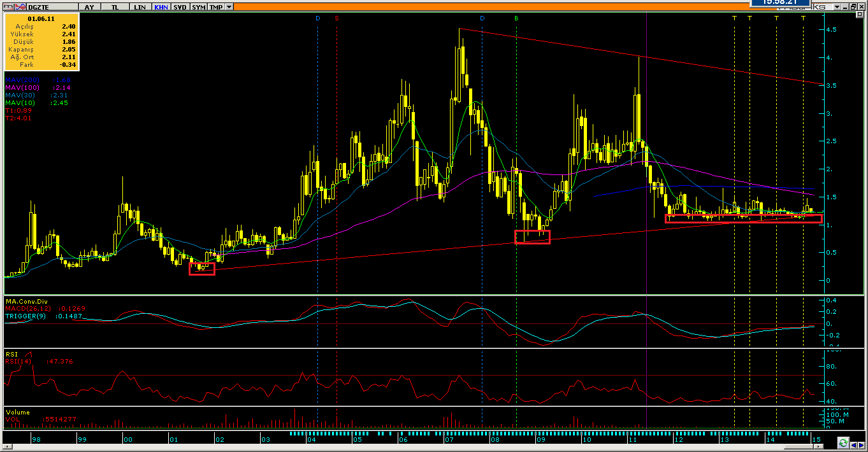Click the small square button above the price axis
The image size is (868, 452).
point(860,15)
